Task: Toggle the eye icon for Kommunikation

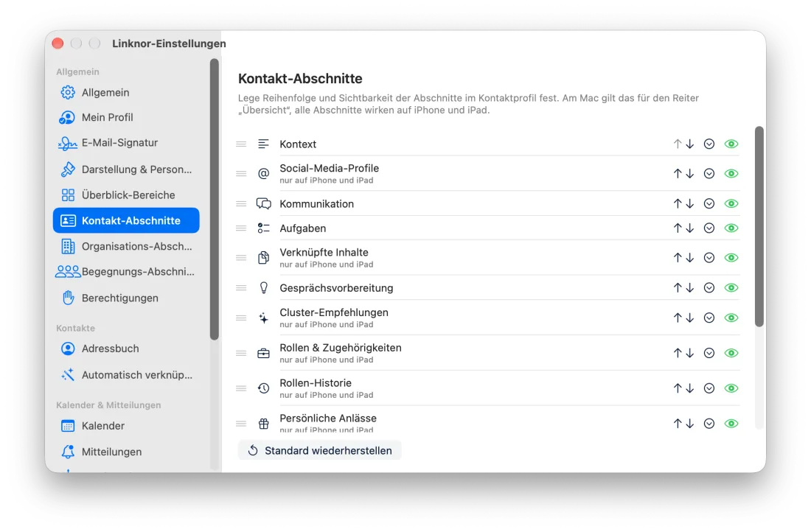Action: click(x=731, y=203)
